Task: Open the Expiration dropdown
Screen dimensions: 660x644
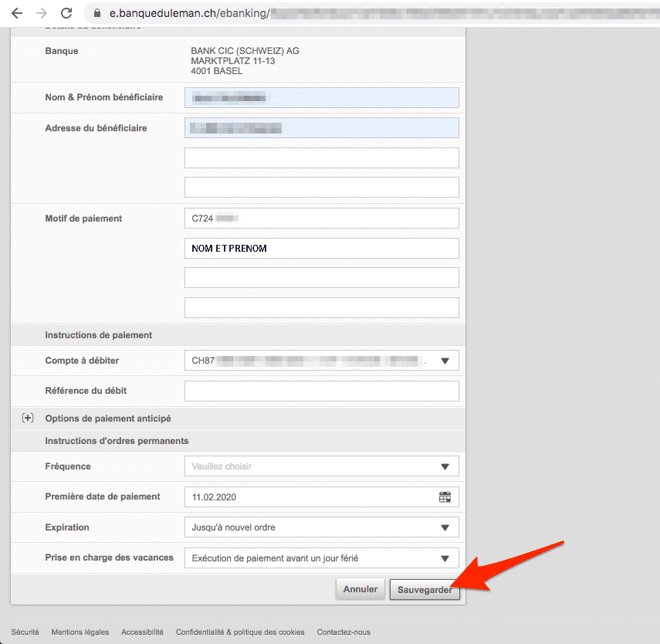Action: (322, 527)
